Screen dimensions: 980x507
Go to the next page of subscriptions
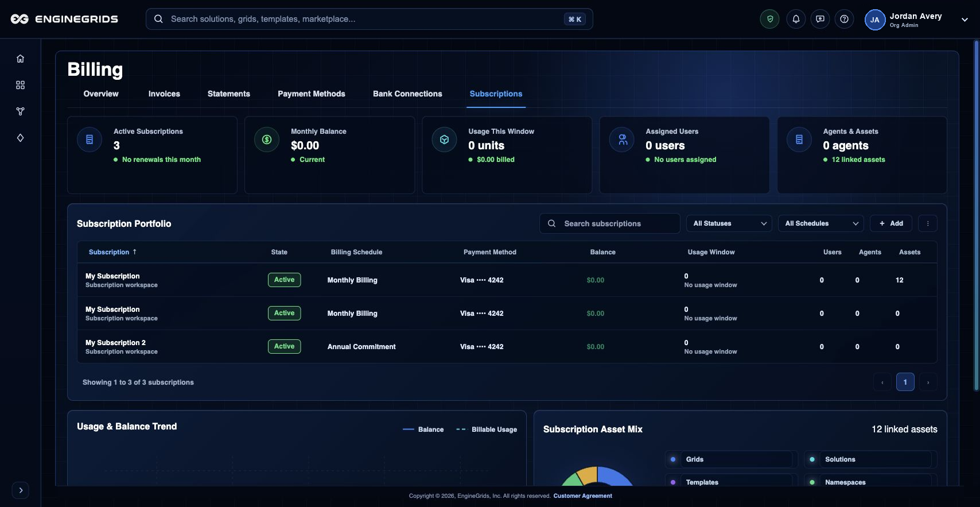(928, 382)
